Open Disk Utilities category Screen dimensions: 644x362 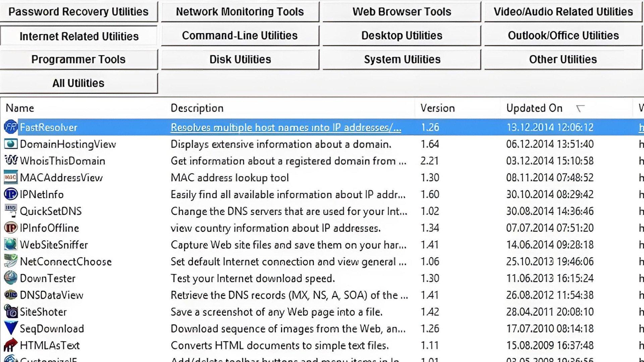240,59
